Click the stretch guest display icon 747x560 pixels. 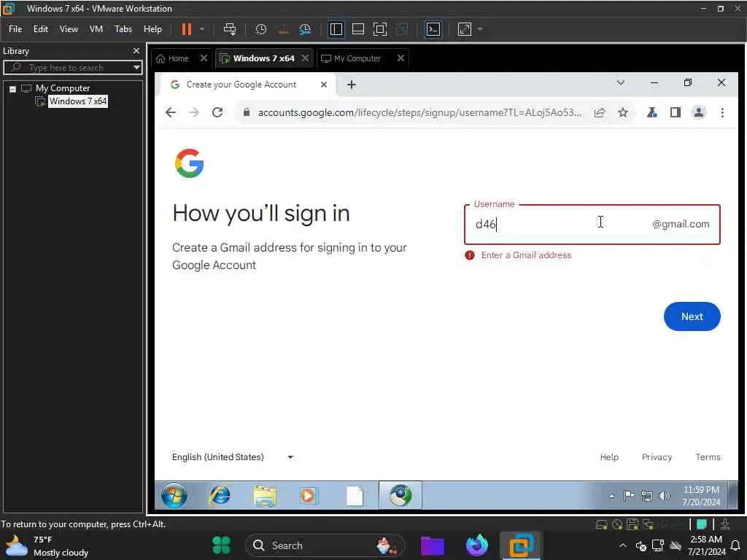click(465, 29)
